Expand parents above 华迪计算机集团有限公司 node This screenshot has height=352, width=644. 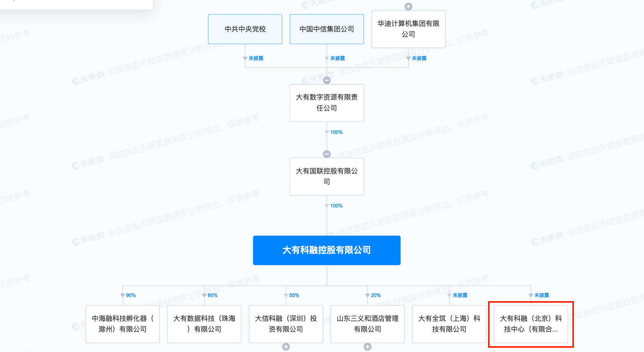click(x=408, y=6)
